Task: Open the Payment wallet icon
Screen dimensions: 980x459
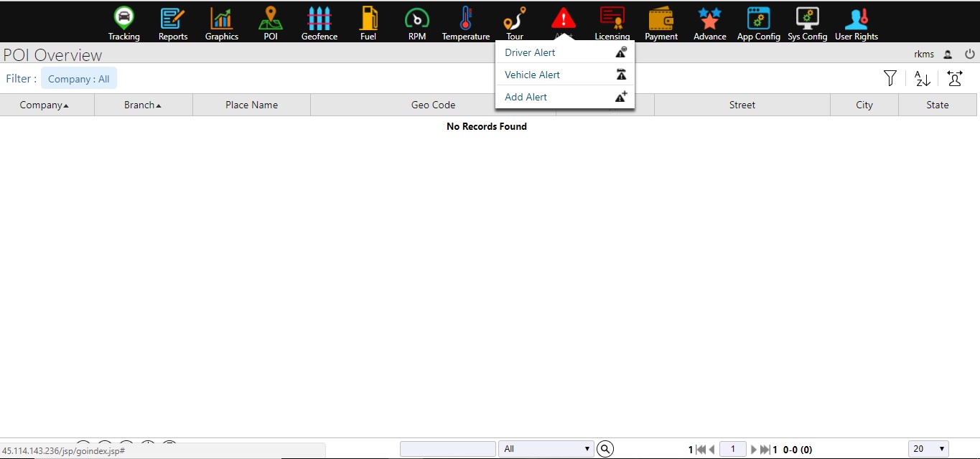Action: (x=661, y=19)
